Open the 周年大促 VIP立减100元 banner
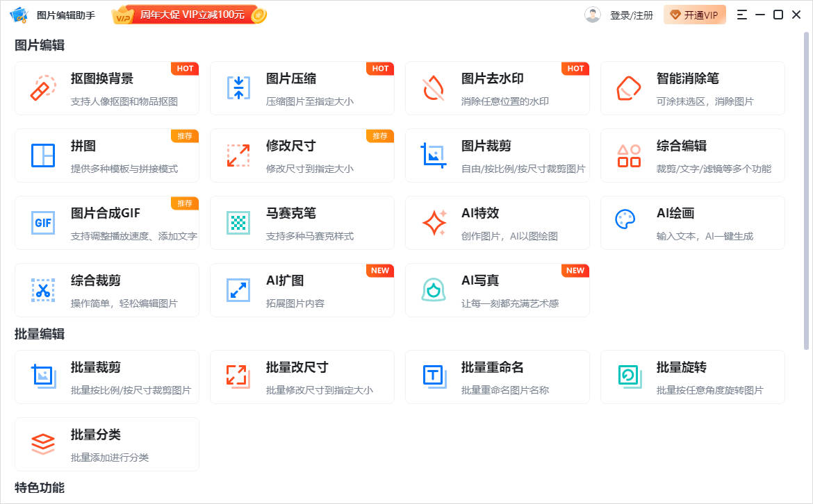This screenshot has height=504, width=813. pos(189,15)
